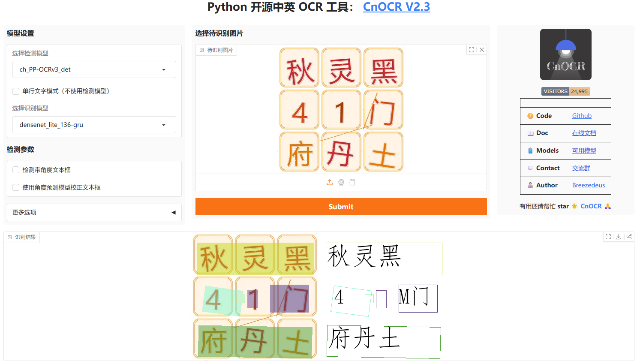The width and height of the screenshot is (640, 364).
Task: Open the recognition model dropdown densenet_lite_136-gru
Action: pos(94,125)
